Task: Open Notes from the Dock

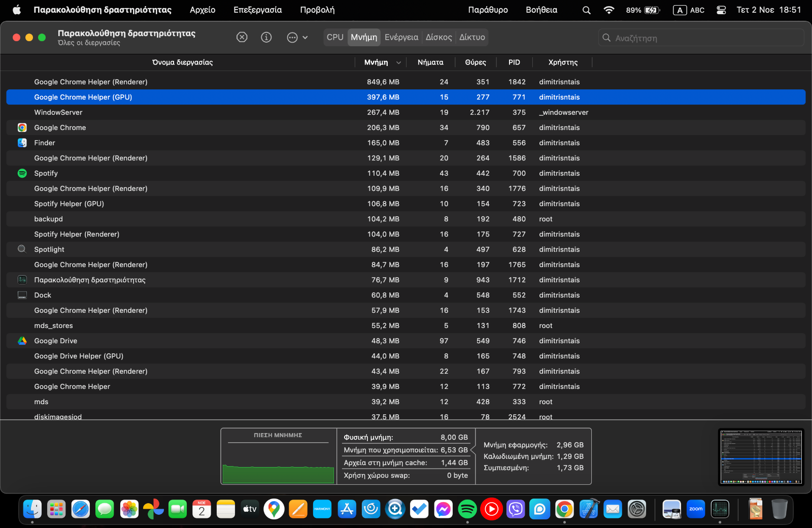Action: coord(226,509)
